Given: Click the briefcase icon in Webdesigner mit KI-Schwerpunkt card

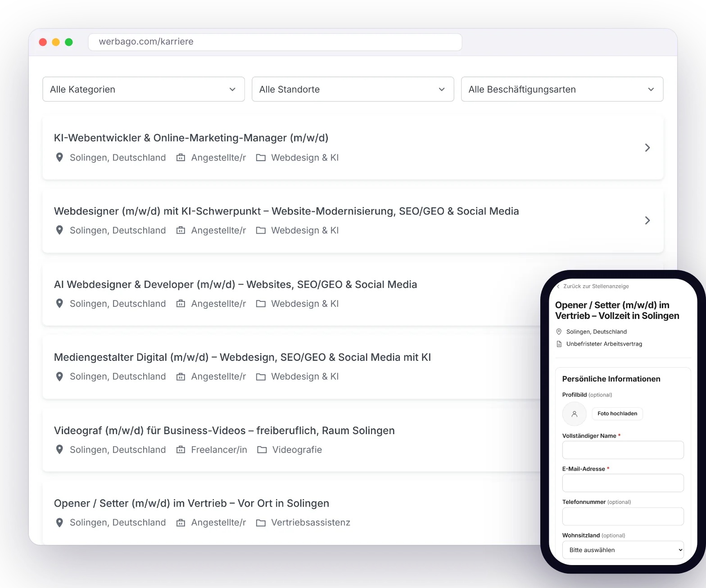Looking at the screenshot, I should [x=181, y=230].
